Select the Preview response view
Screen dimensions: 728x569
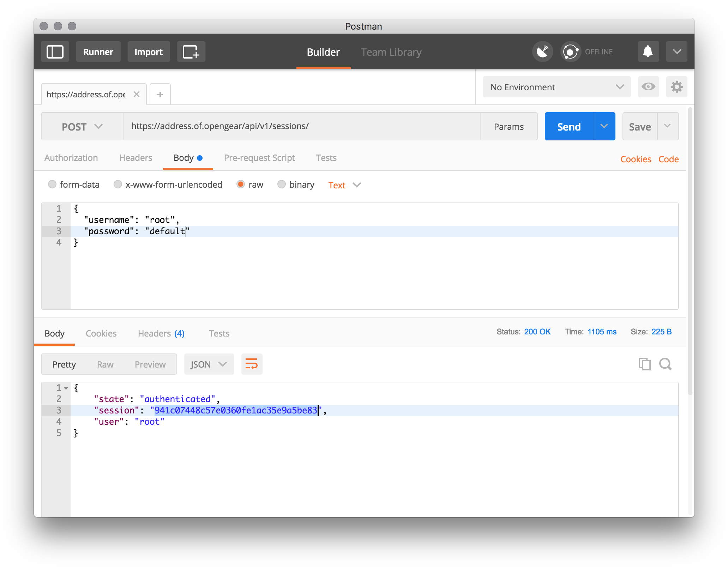(150, 364)
